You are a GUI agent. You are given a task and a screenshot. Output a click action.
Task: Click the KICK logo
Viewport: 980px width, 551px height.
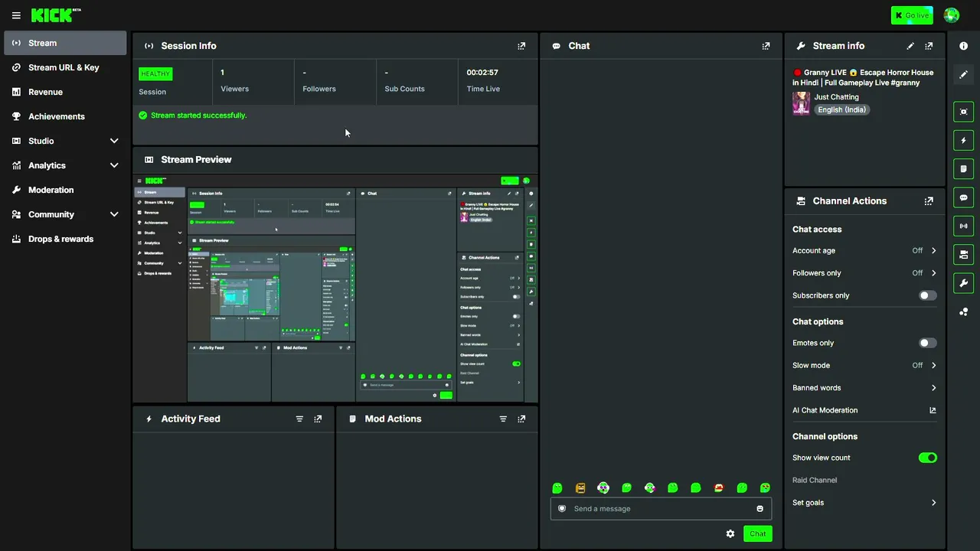[x=52, y=15]
